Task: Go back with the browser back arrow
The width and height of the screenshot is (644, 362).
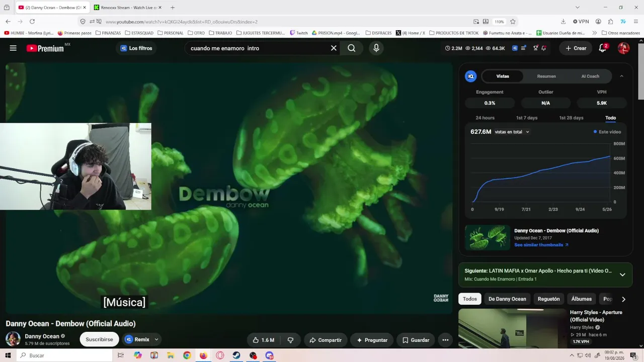Action: point(8,22)
